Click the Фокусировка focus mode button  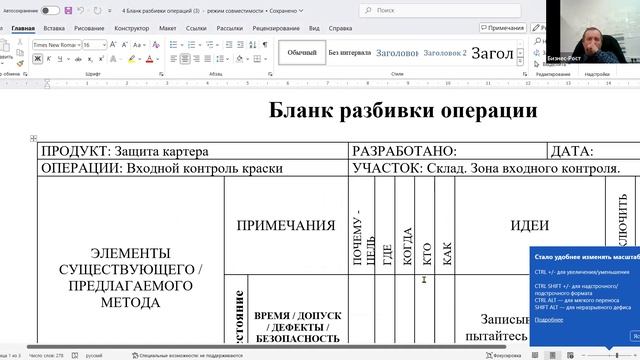(x=504, y=356)
